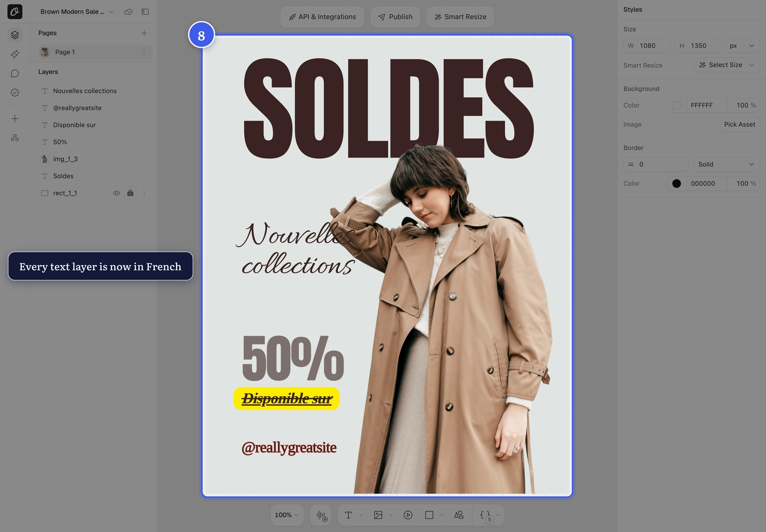Open the audio waveform tool
This screenshot has height=532, width=766.
[322, 515]
